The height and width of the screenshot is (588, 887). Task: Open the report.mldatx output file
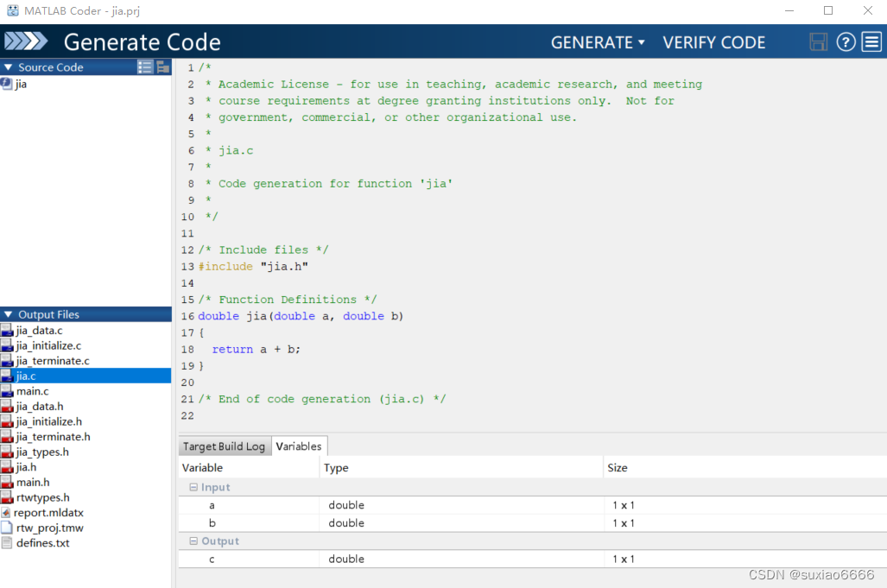[86, 513]
